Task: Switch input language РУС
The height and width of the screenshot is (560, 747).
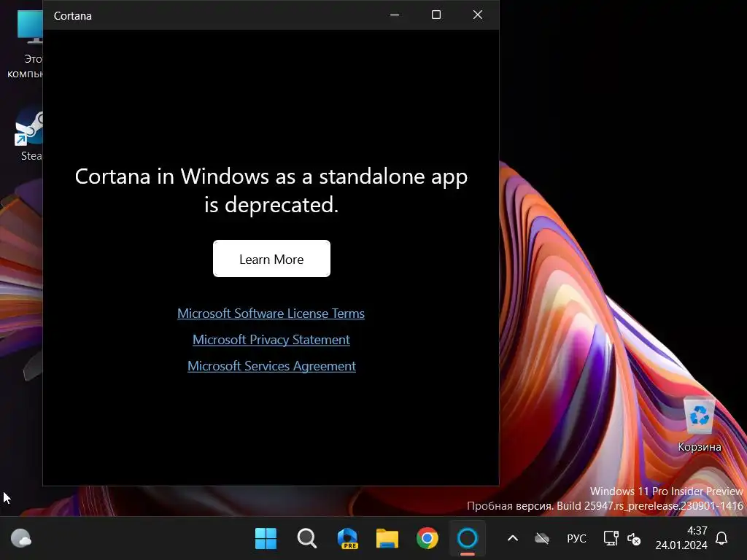Action: 576,539
